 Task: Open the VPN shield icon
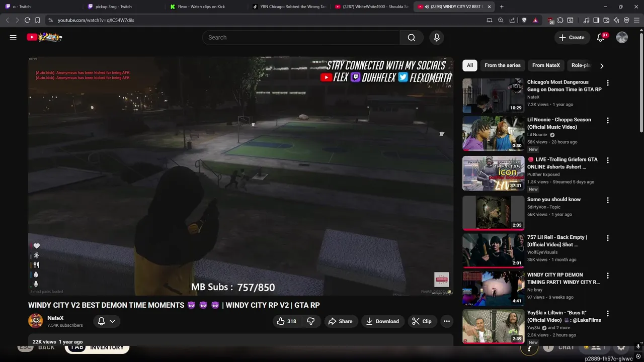click(x=626, y=20)
